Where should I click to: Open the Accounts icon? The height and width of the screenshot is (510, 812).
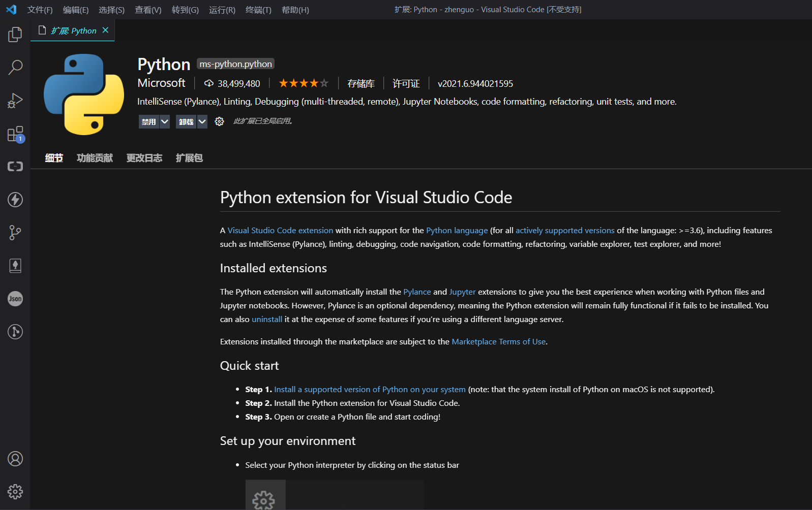click(x=15, y=459)
